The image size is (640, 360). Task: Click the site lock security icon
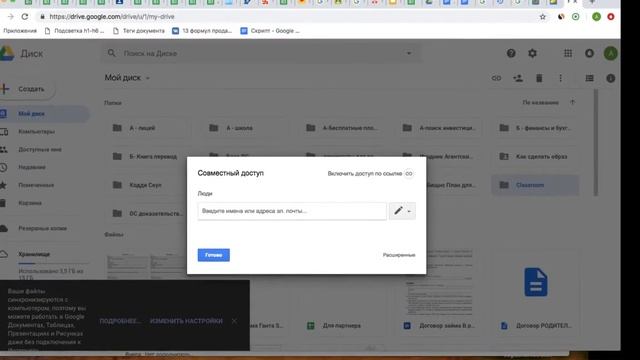click(x=42, y=17)
